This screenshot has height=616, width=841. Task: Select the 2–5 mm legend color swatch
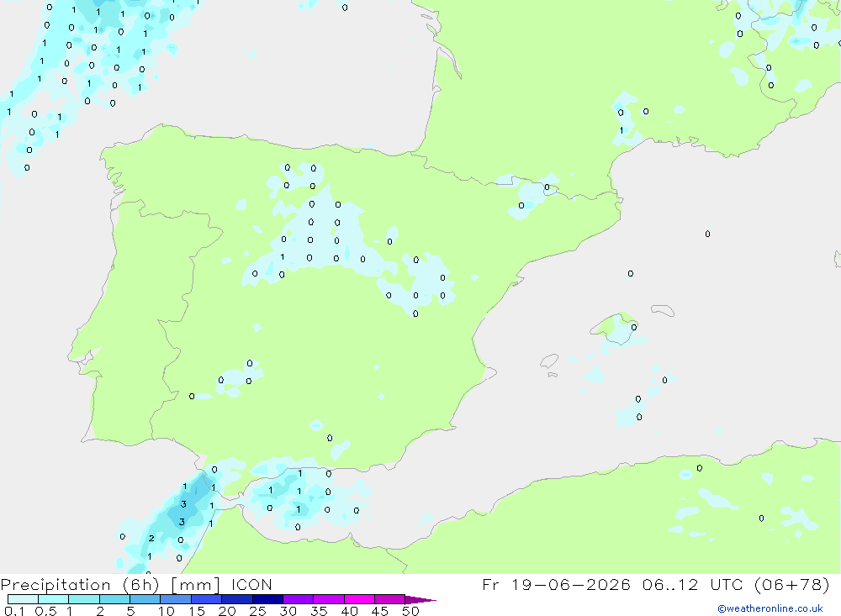pos(114,599)
